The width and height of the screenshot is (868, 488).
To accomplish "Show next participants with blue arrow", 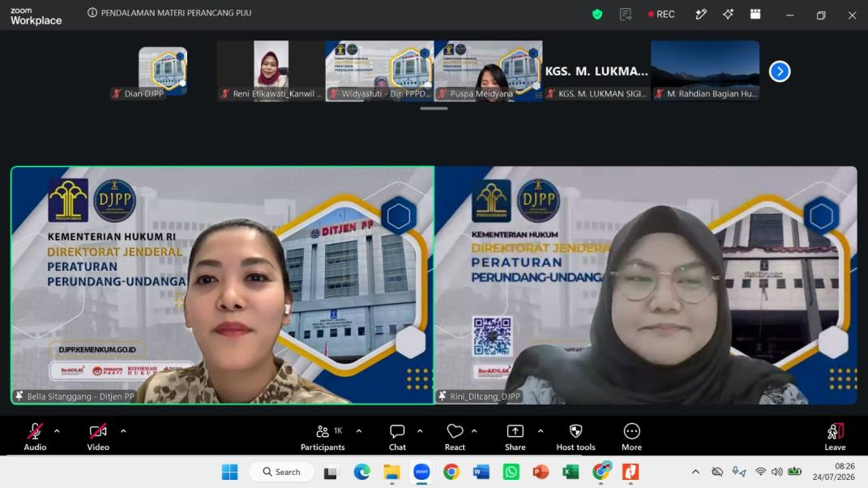I will click(780, 71).
